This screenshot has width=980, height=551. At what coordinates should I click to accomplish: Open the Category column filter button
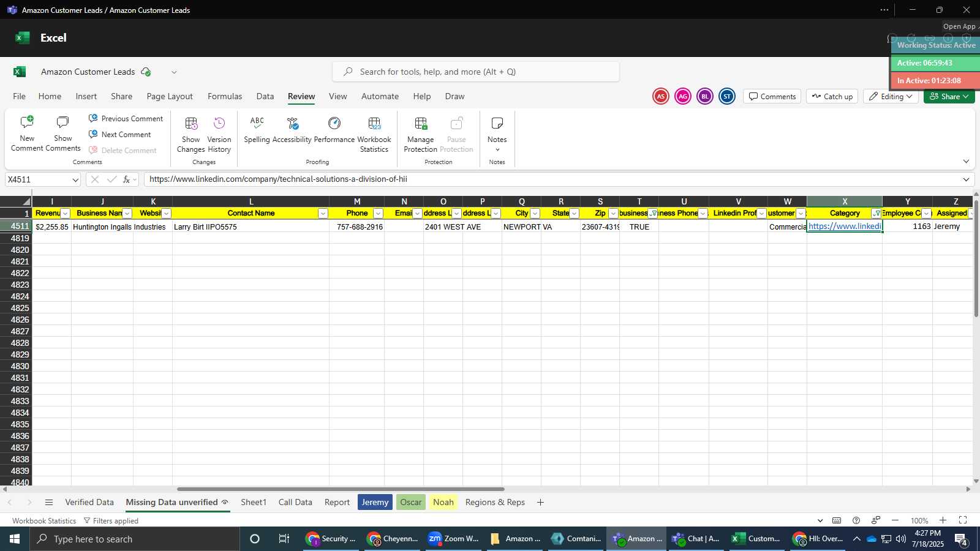[x=876, y=213]
